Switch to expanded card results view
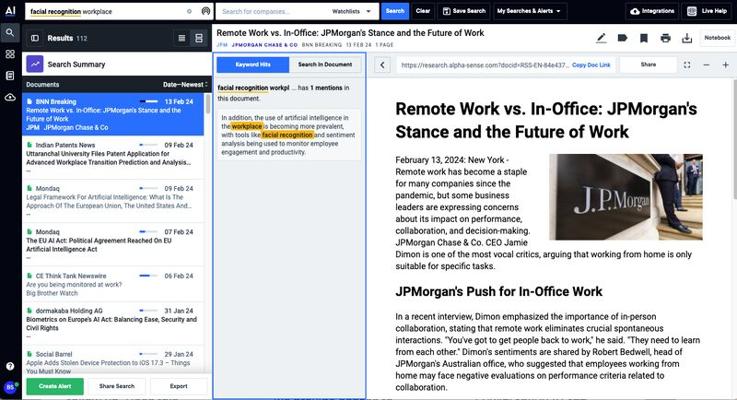Image resolution: width=737 pixels, height=400 pixels. tap(198, 38)
